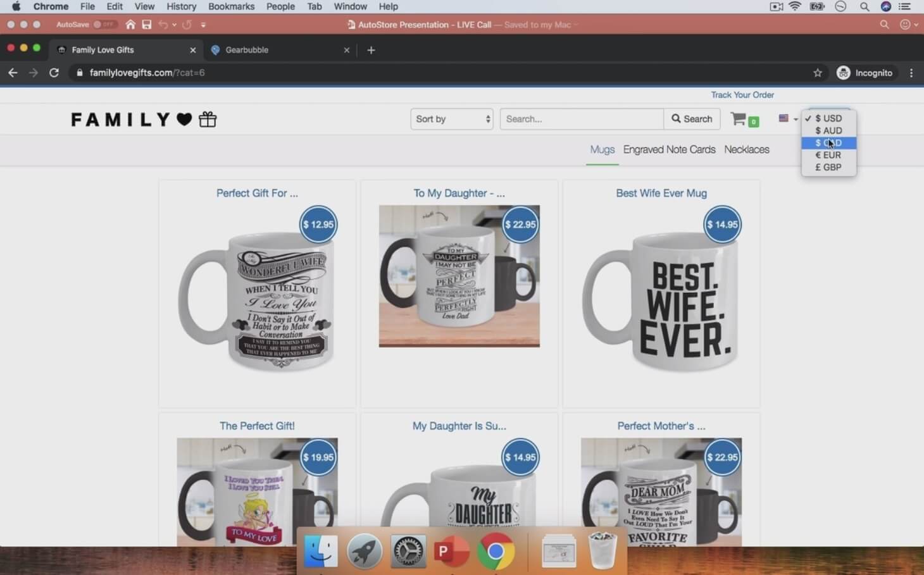The image size is (924, 575).
Task: Switch to the Gearbubble tab
Action: (x=280, y=50)
